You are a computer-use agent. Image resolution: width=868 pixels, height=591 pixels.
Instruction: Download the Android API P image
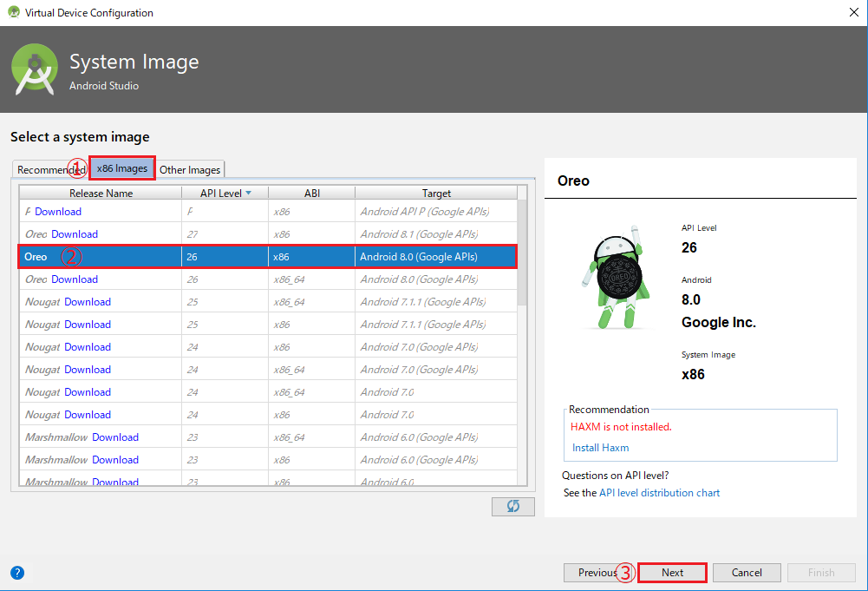(x=59, y=211)
